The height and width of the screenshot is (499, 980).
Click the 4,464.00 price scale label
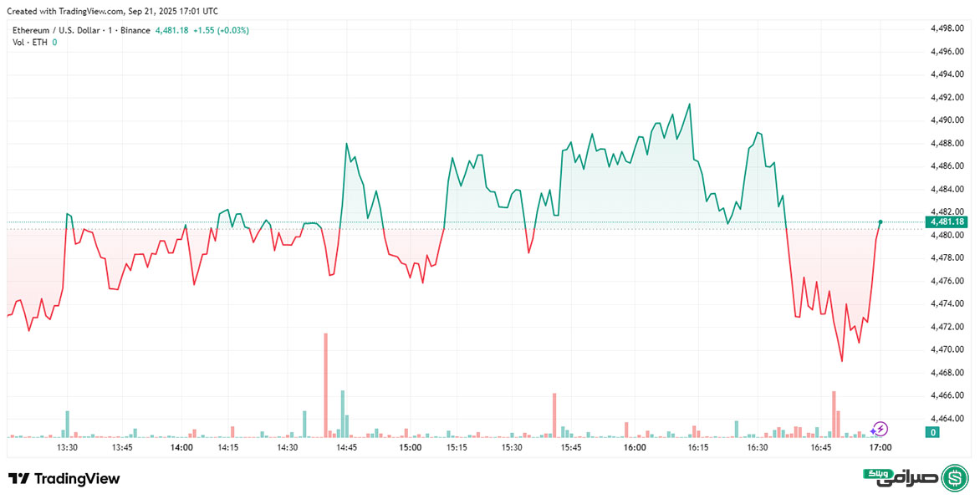pyautogui.click(x=947, y=418)
